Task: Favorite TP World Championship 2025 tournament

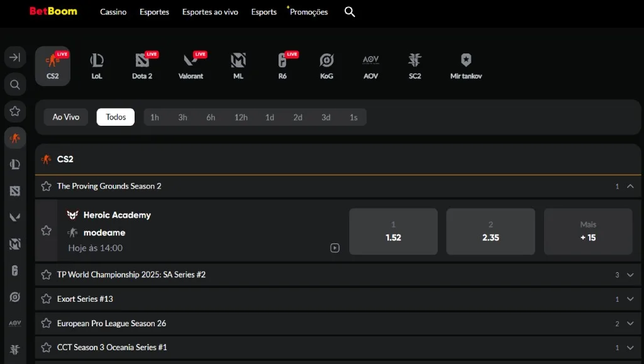Action: coord(47,275)
